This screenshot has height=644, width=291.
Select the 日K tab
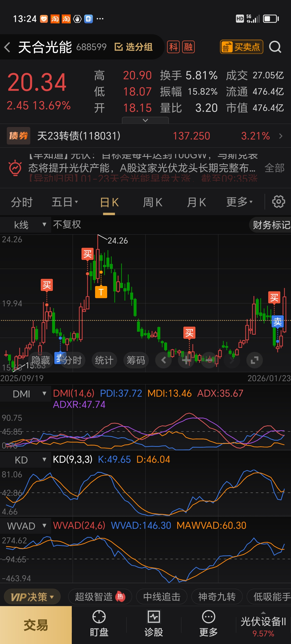click(x=109, y=202)
